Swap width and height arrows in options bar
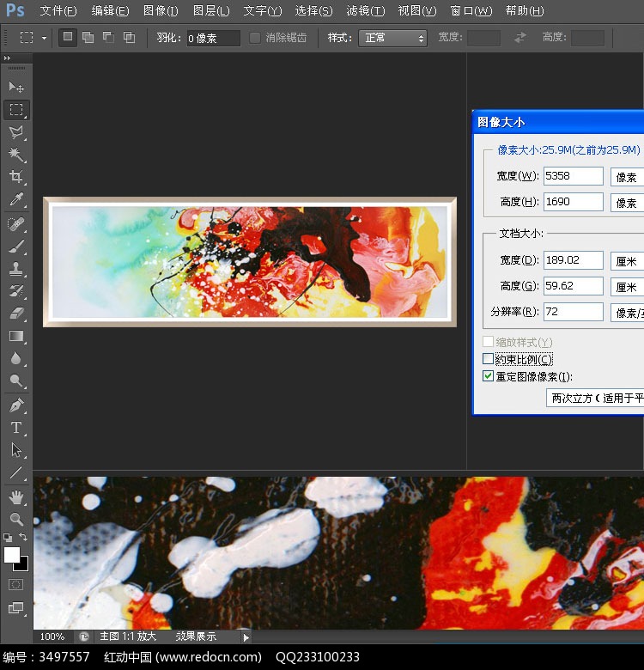The height and width of the screenshot is (670, 644). click(x=519, y=38)
